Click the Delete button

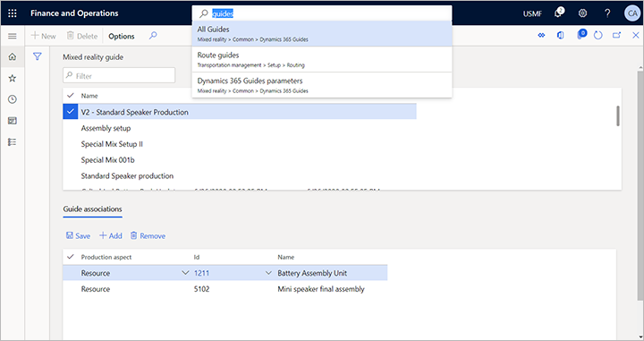[x=82, y=36]
